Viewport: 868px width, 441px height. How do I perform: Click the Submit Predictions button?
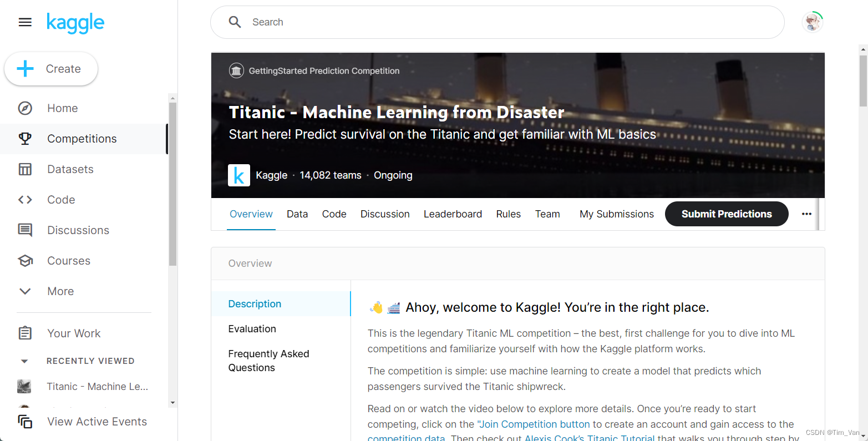[x=727, y=214]
